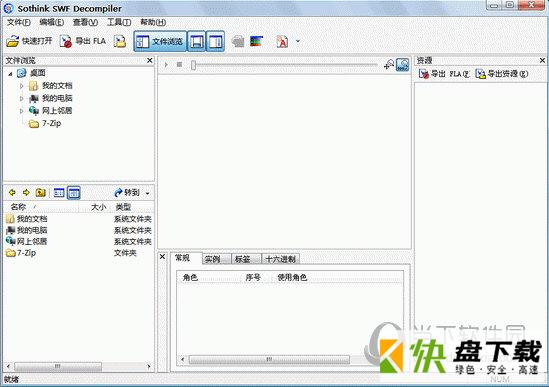The image size is (549, 387).
Task: Sort by the Name (名称) column header
Action: (x=41, y=207)
